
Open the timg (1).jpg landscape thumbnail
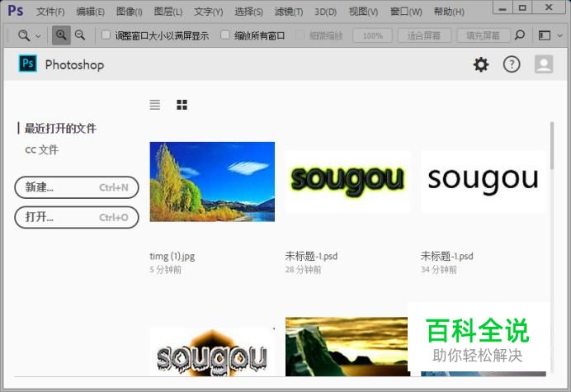[212, 182]
